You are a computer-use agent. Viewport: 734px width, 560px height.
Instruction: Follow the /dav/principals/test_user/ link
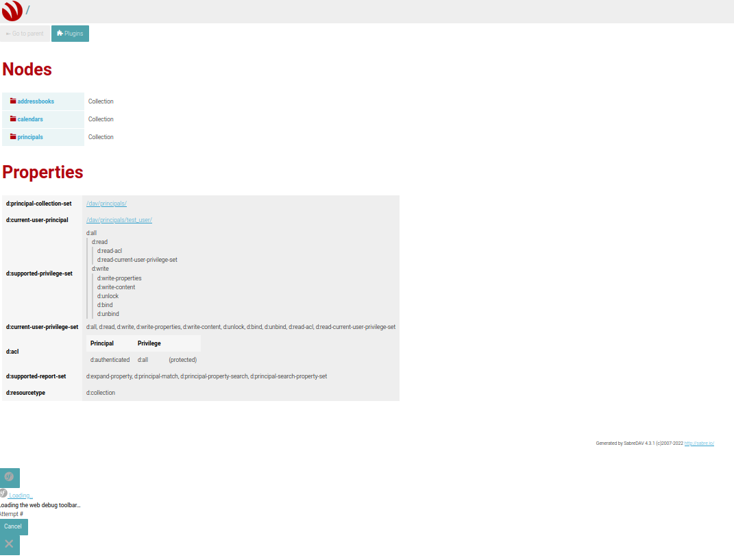tap(119, 220)
